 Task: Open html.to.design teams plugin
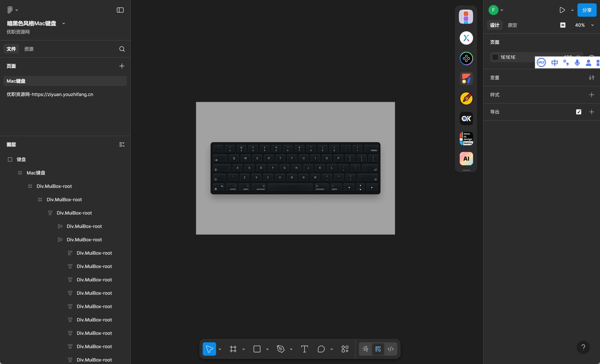[466, 139]
